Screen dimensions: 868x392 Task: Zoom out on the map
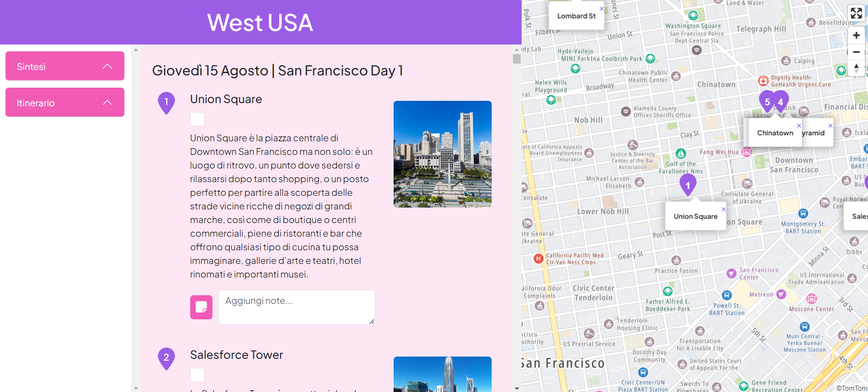(856, 52)
